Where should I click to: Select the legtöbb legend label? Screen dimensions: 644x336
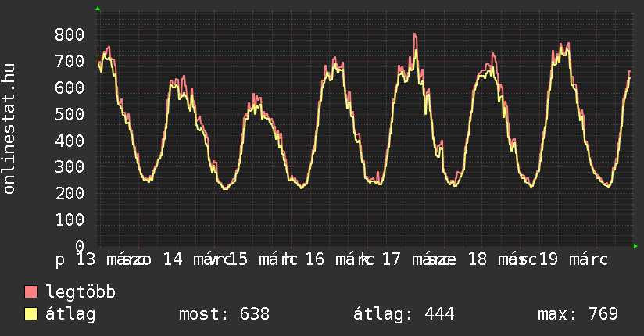tap(80, 292)
